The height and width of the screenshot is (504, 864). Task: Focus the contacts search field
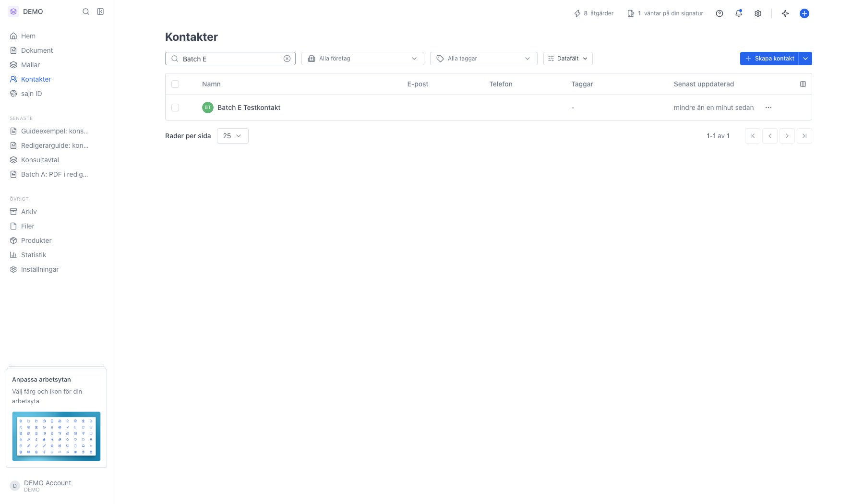[x=230, y=59]
